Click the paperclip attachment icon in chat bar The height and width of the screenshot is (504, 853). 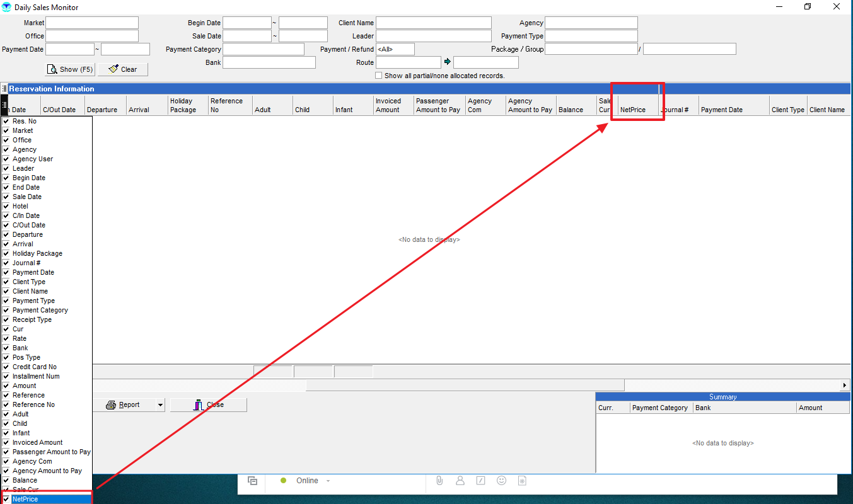click(x=439, y=480)
